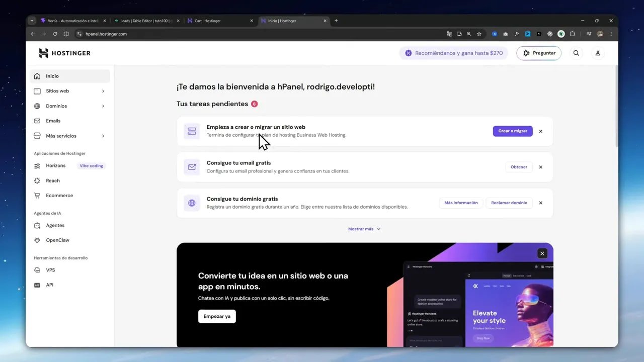Screen dimensions: 644x362
Task: Close the Cart | Hostinger tab
Action: [x=252, y=21]
